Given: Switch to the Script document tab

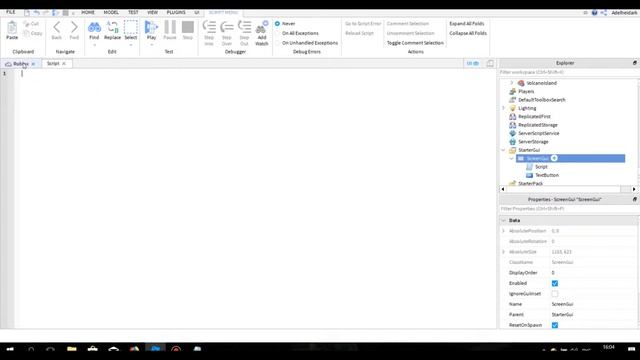Looking at the screenshot, I should tap(53, 64).
